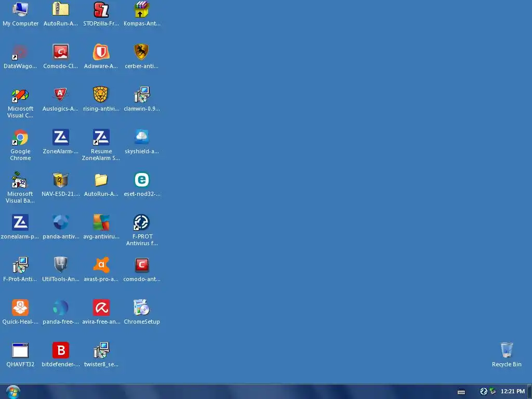
Task: Click the 12:21 PM taskbar clock
Action: tap(512, 392)
